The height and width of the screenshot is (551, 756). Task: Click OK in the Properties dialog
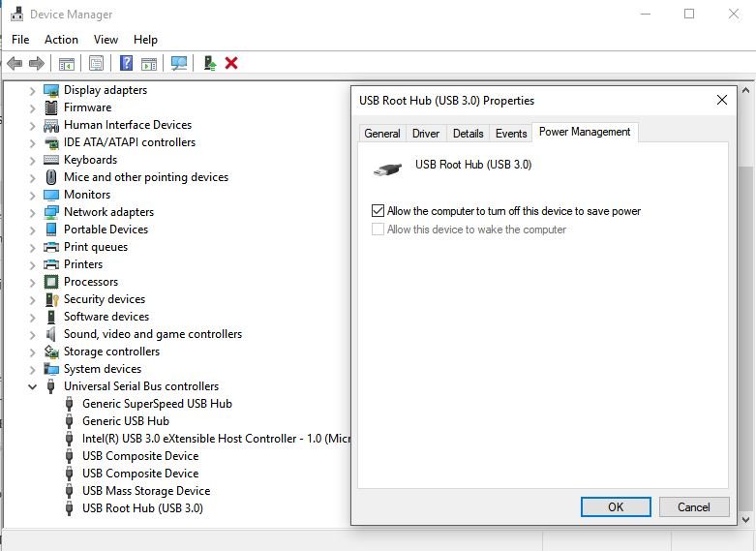616,507
